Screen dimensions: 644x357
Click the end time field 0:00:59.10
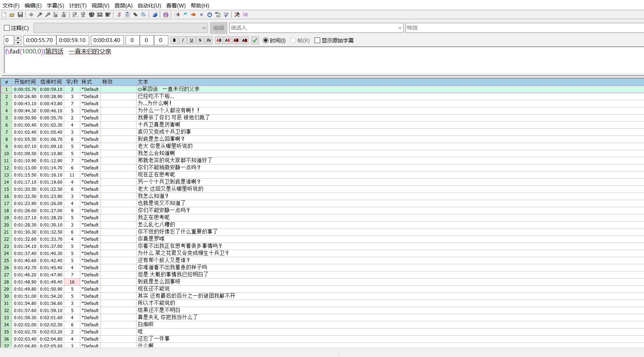pos(73,40)
